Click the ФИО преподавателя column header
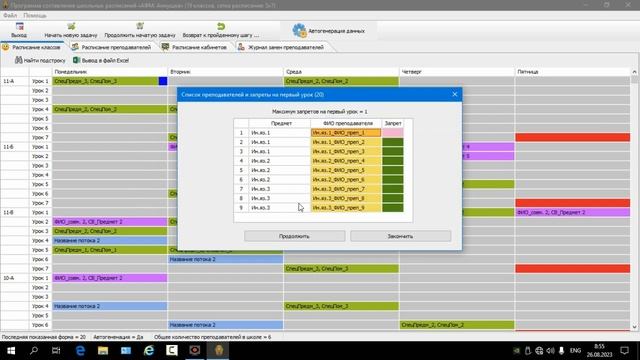The width and height of the screenshot is (640, 360). click(346, 123)
